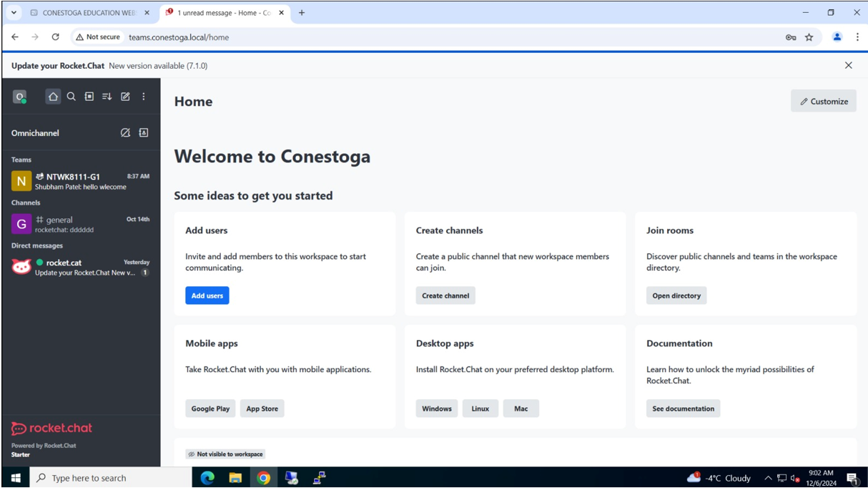868x488 pixels.
Task: Click the Open directory button
Action: 676,296
